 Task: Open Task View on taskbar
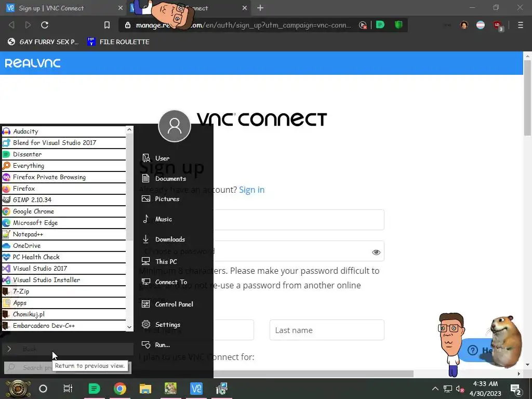click(x=68, y=389)
